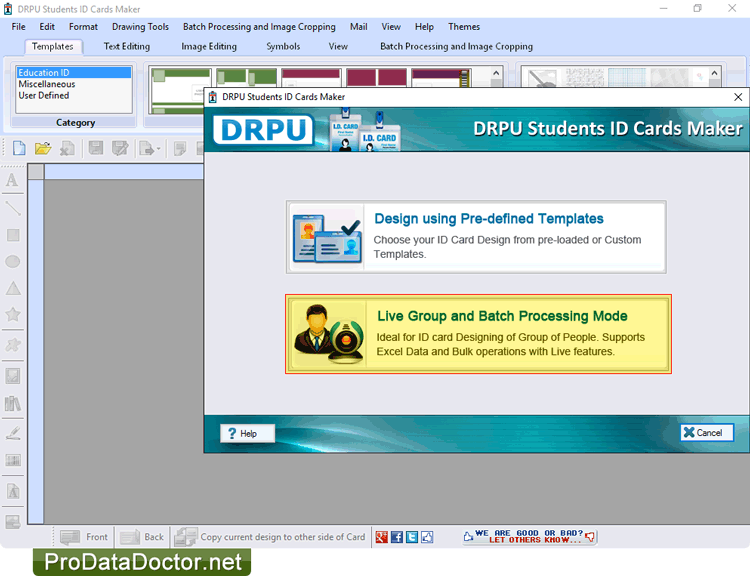The width and height of the screenshot is (750, 576).
Task: Choose Live Group and Batch Processing Mode
Action: 478,334
